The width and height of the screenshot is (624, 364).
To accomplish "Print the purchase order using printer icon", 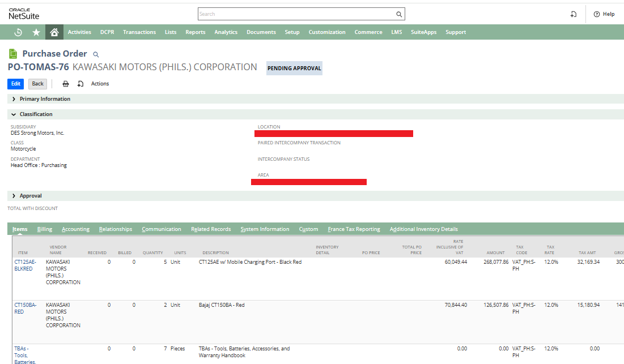I will [66, 84].
